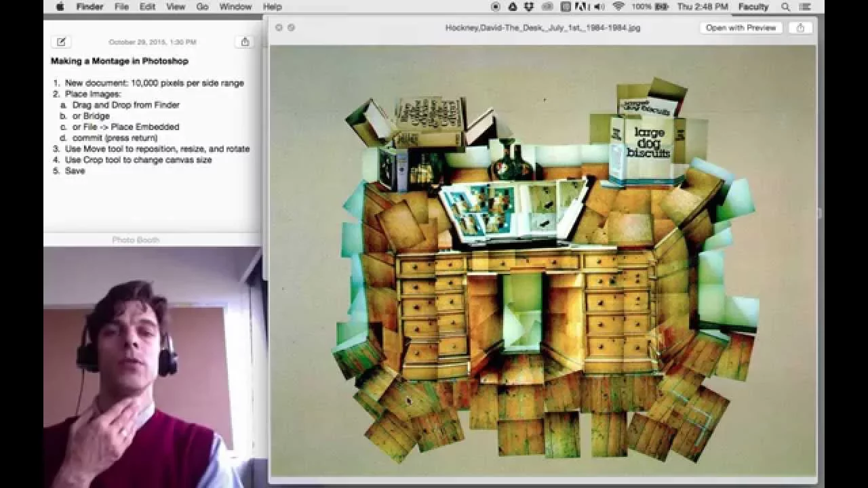Click the note date October 29, 2015
Image resolution: width=868 pixels, height=488 pixels.
[x=153, y=42]
